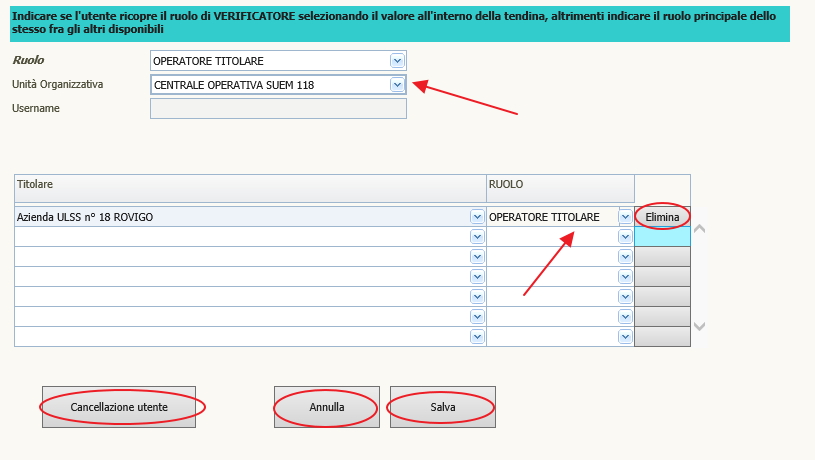The height and width of the screenshot is (460, 815).
Task: Expand the Unità Organizzativa dropdown
Action: [x=397, y=85]
